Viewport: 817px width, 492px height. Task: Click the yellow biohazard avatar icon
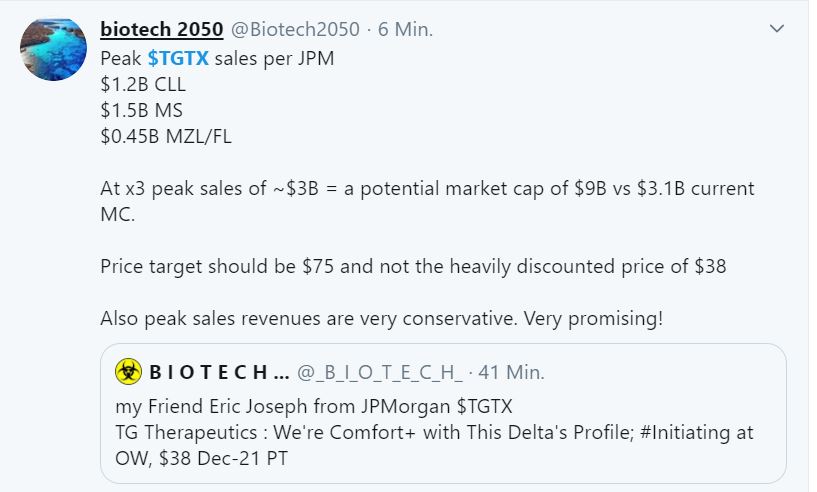click(x=128, y=373)
